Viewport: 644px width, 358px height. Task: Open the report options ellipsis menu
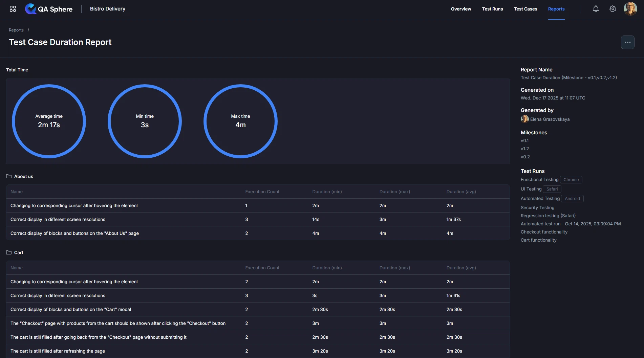[x=627, y=42]
